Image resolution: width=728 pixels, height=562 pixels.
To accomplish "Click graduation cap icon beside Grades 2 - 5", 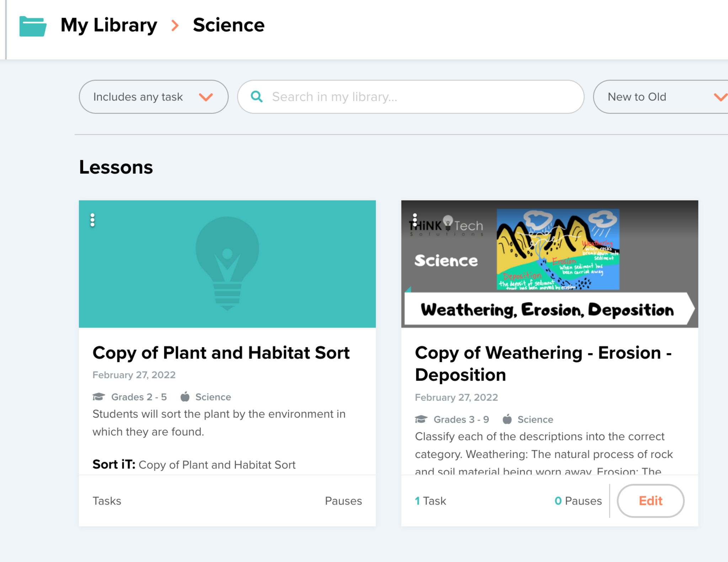I will tap(99, 397).
